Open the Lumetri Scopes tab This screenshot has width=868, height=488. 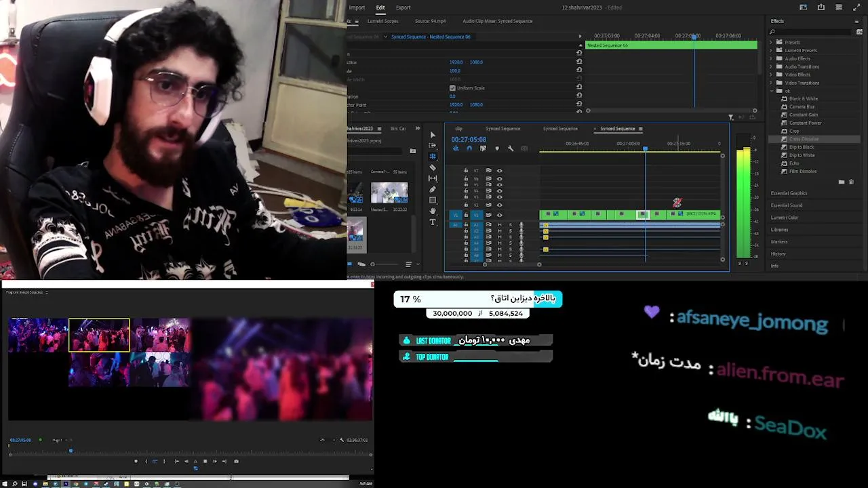click(382, 21)
